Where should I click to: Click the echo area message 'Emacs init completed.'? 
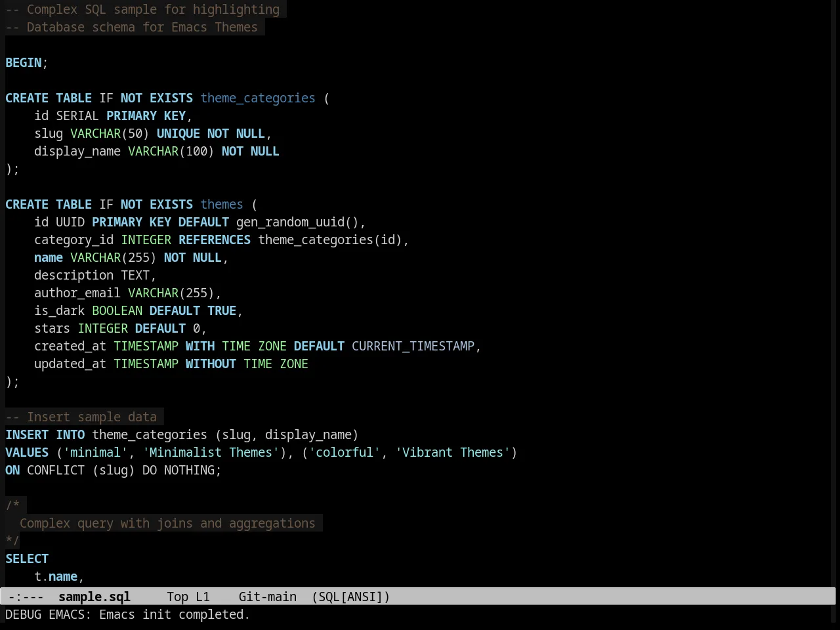[175, 615]
